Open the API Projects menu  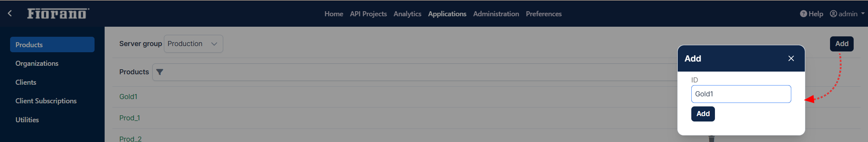pos(368,14)
